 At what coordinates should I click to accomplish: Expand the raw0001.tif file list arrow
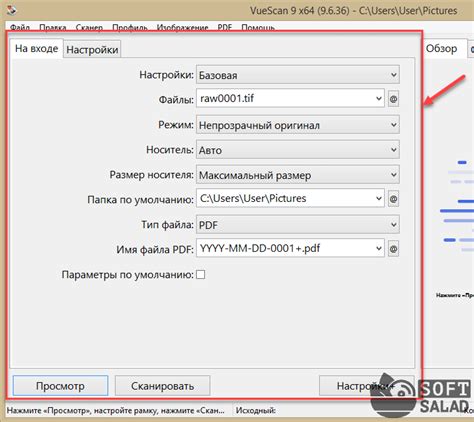(x=379, y=99)
